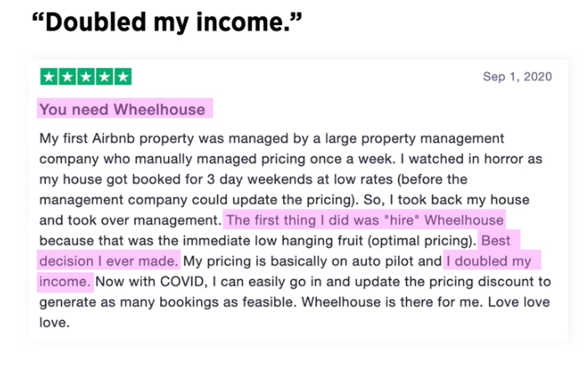This screenshot has height=371, width=588.
Task: Click the second green rating star
Action: pyautogui.click(x=68, y=77)
